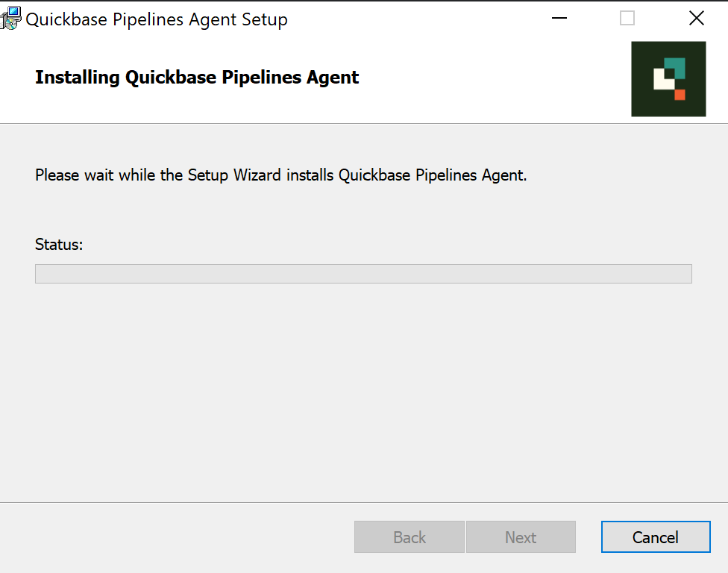Click the Quickbase Pipelines Agent Setup title text
The width and height of the screenshot is (728, 573).
[157, 19]
